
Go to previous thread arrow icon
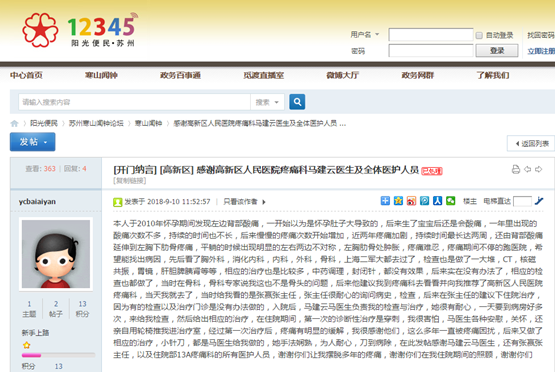point(527,170)
